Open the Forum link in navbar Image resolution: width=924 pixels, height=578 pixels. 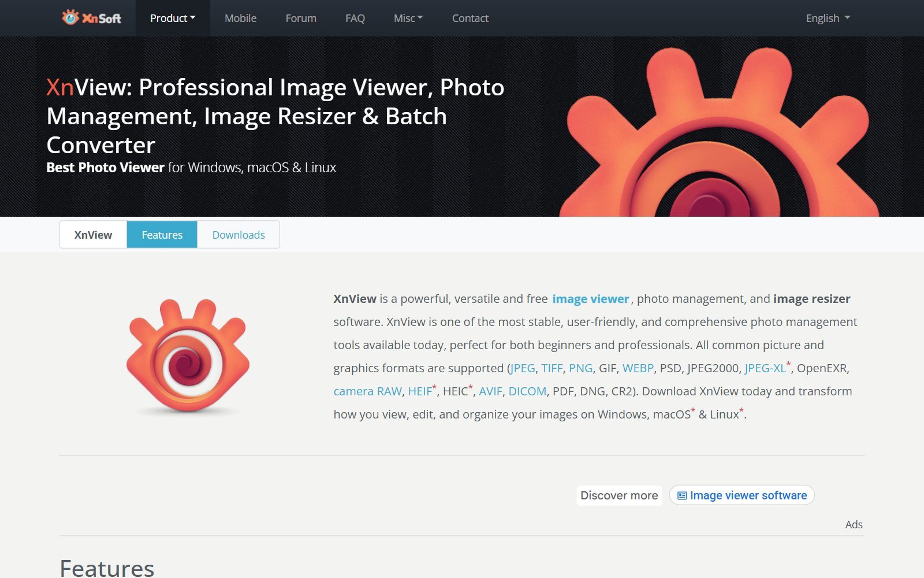pos(301,18)
